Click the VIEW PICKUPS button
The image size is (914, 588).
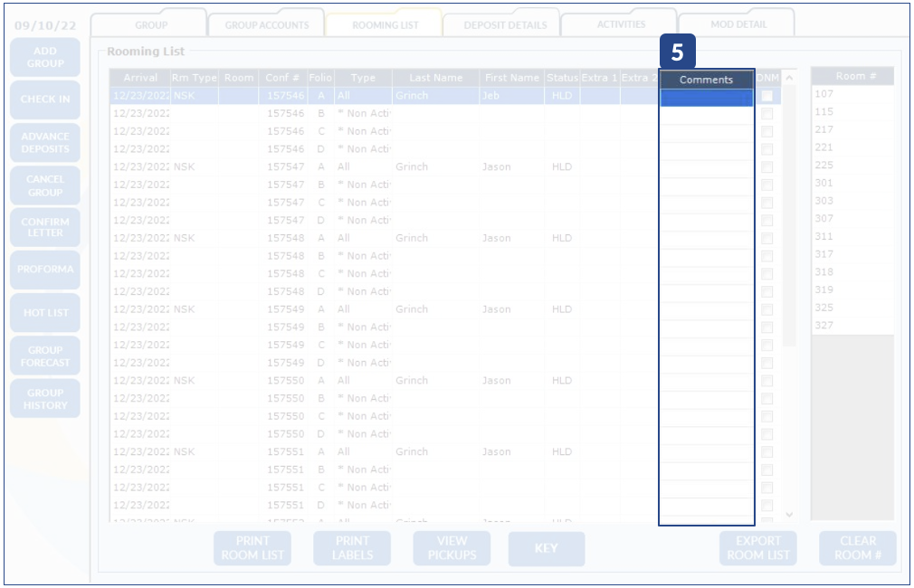452,548
